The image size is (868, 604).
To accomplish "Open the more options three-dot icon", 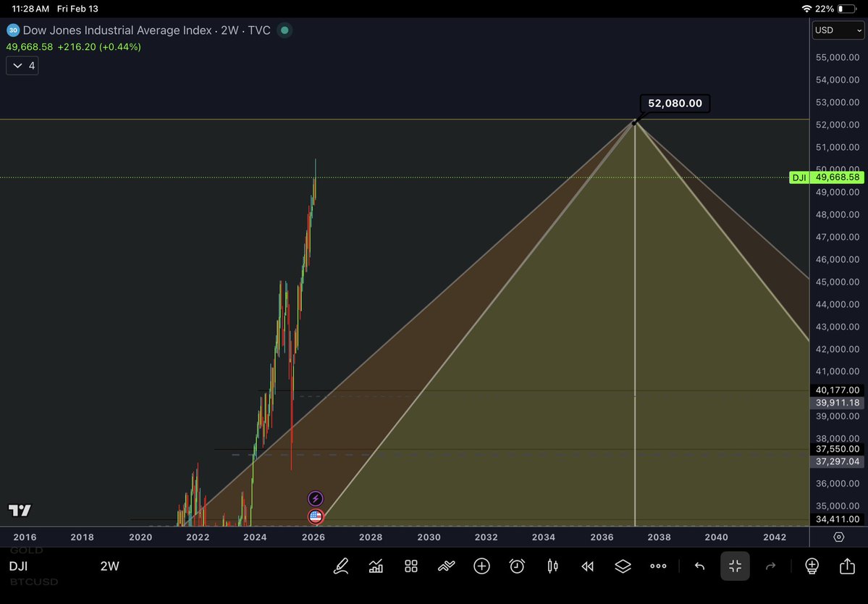I will coord(658,566).
